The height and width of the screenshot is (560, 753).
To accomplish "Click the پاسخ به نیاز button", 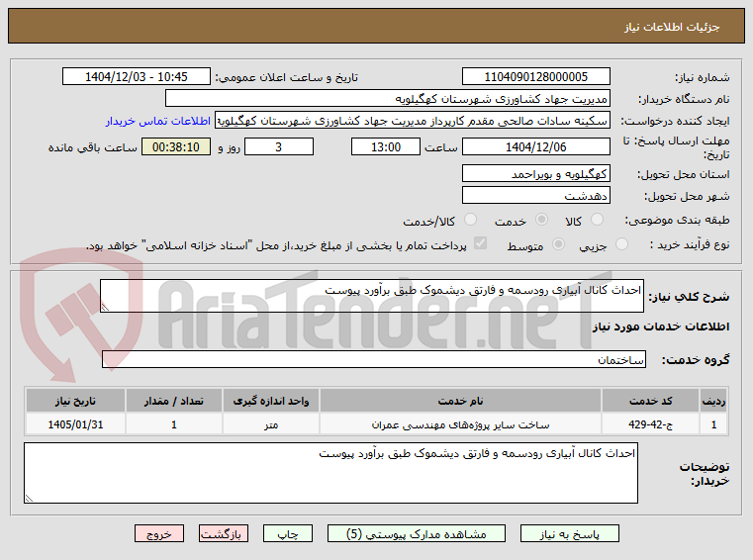I will coord(570,533).
